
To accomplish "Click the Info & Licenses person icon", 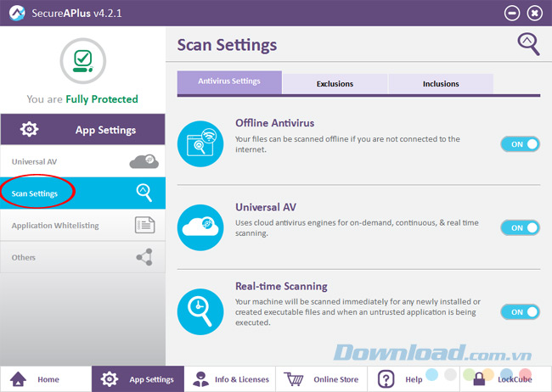I will coord(200,379).
